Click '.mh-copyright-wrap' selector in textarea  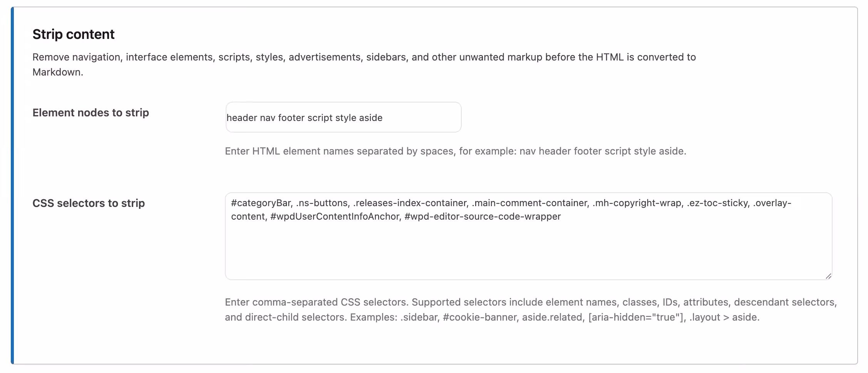coord(638,203)
